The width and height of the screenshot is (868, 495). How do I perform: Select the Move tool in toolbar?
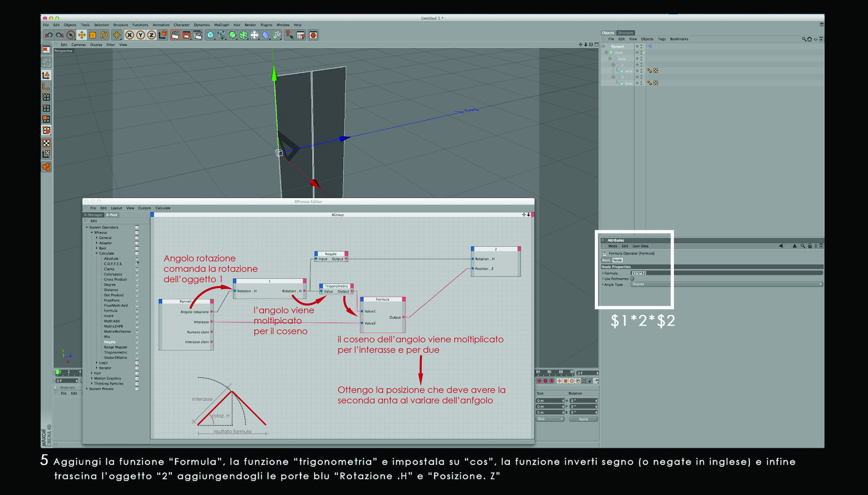82,35
